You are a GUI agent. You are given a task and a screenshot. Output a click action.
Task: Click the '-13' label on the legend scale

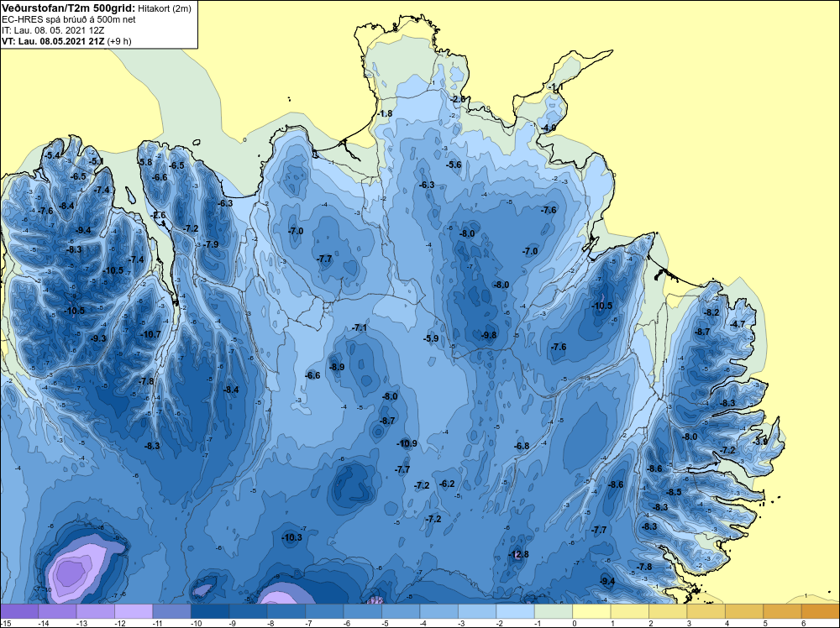coord(81,623)
